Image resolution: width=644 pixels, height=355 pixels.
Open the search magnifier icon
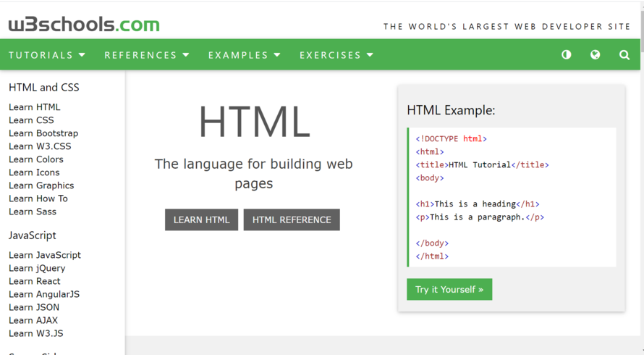[x=624, y=55]
